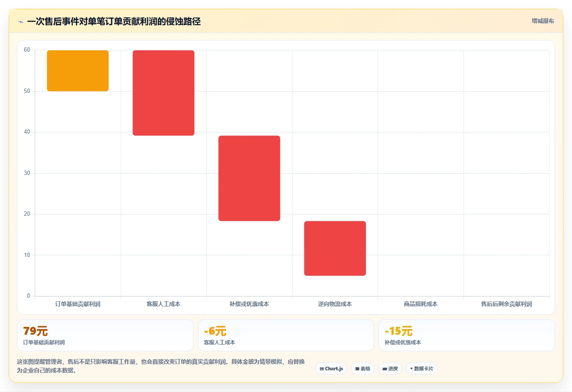Click the red 逆向物流成本 bar
Screen dimensions: 572x392
335,248
